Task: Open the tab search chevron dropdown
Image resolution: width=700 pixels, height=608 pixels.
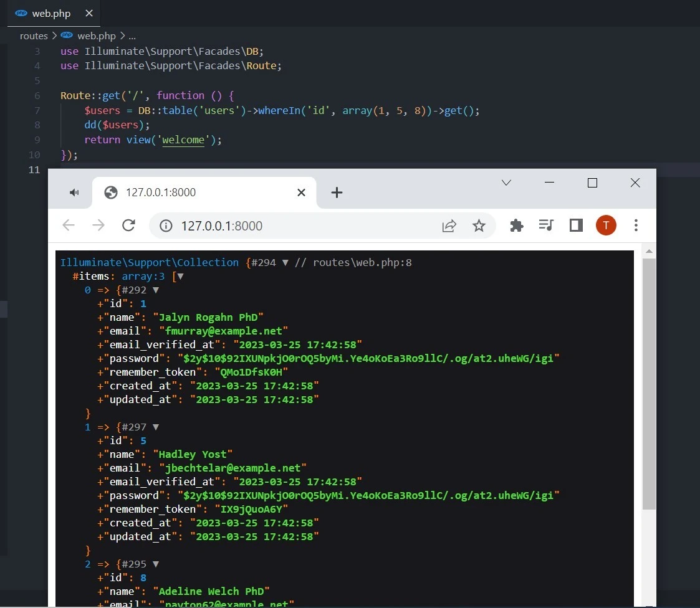Action: 506,183
